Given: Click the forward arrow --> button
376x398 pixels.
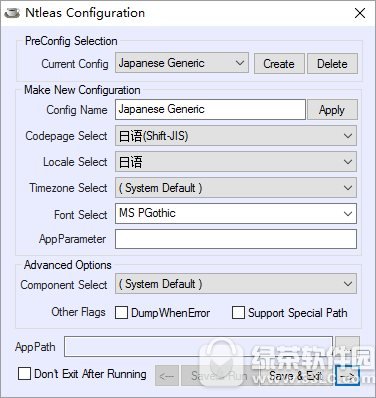Looking at the screenshot, I should (347, 376).
